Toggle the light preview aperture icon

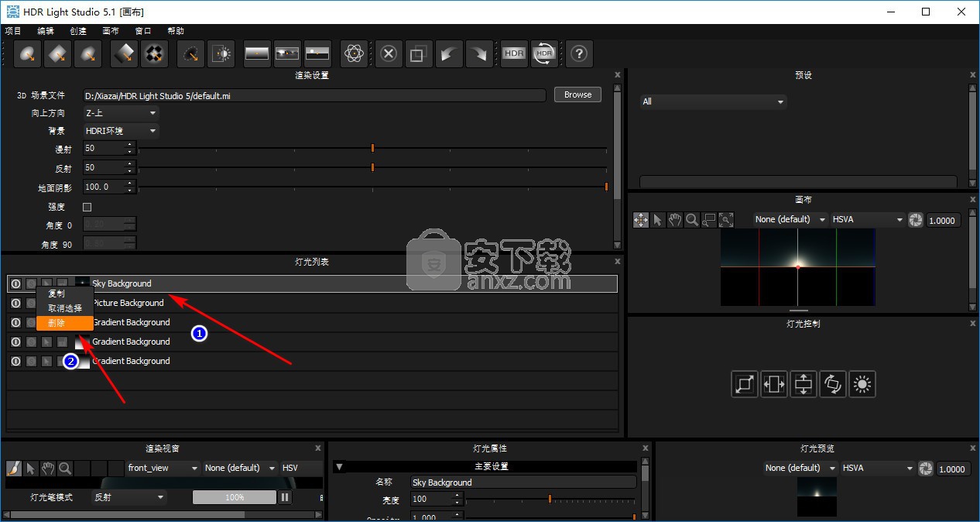click(926, 469)
